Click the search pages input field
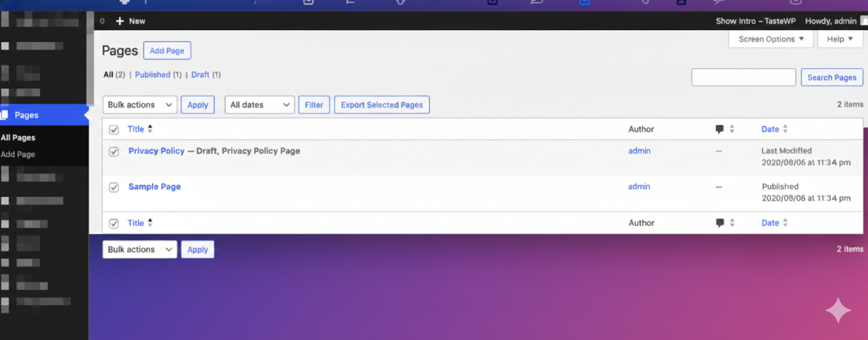Image resolution: width=868 pixels, height=340 pixels. 743,78
